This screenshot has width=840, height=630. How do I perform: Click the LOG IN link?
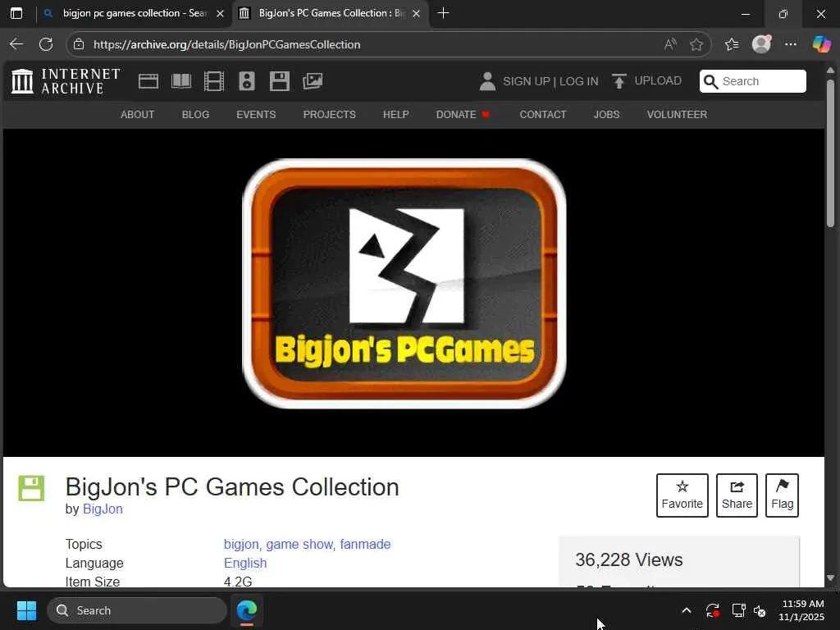579,81
